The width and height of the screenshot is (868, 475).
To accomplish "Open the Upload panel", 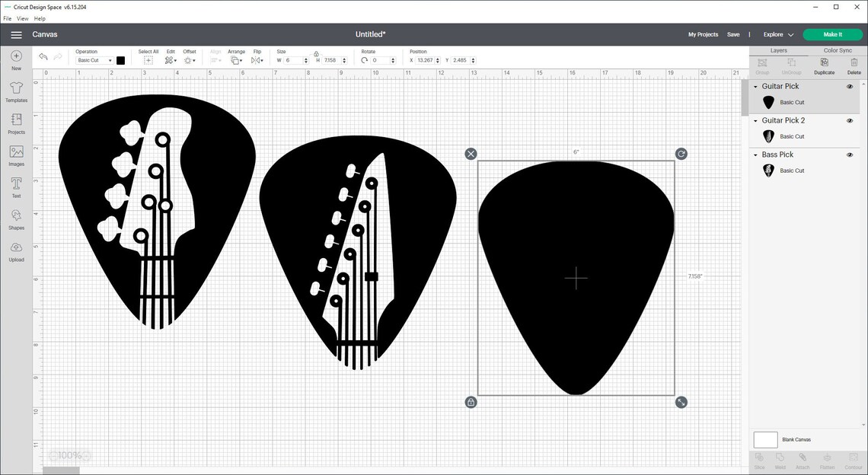I will coord(15,251).
